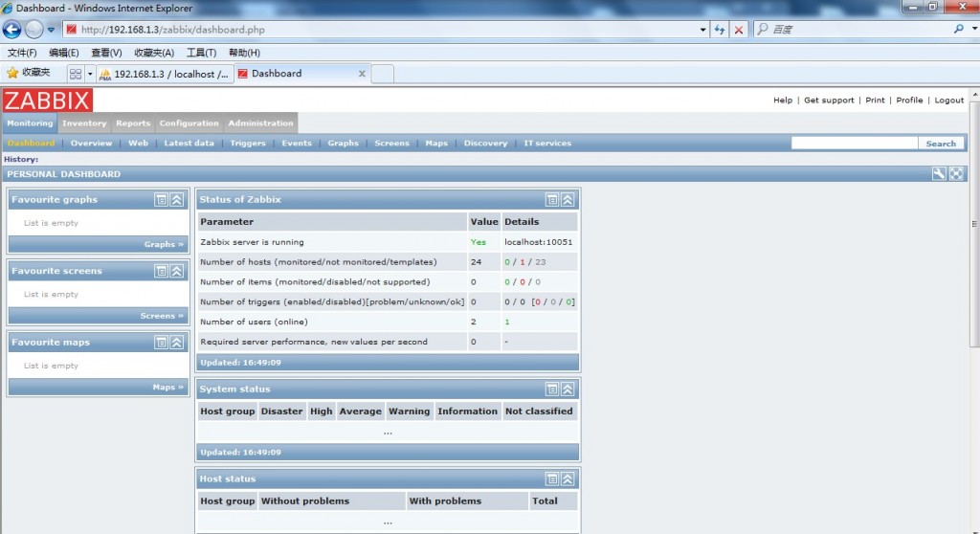
Task: Open menu icon in System status widget
Action: [x=552, y=389]
